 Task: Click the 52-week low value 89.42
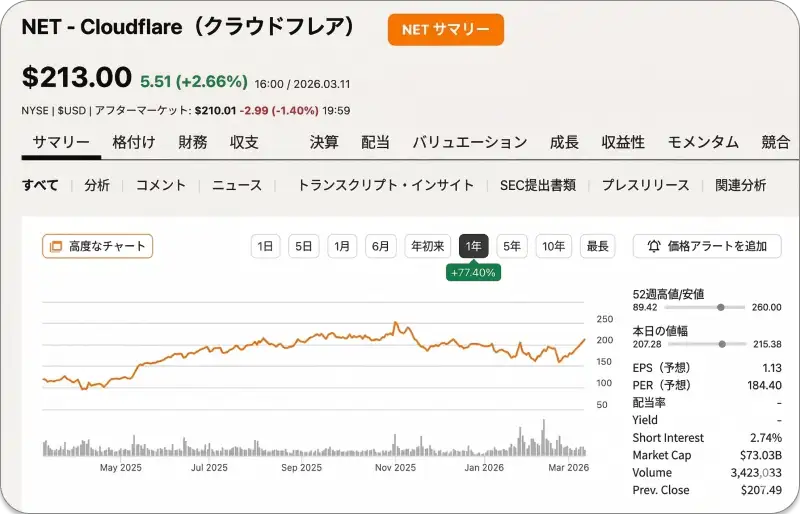point(645,307)
